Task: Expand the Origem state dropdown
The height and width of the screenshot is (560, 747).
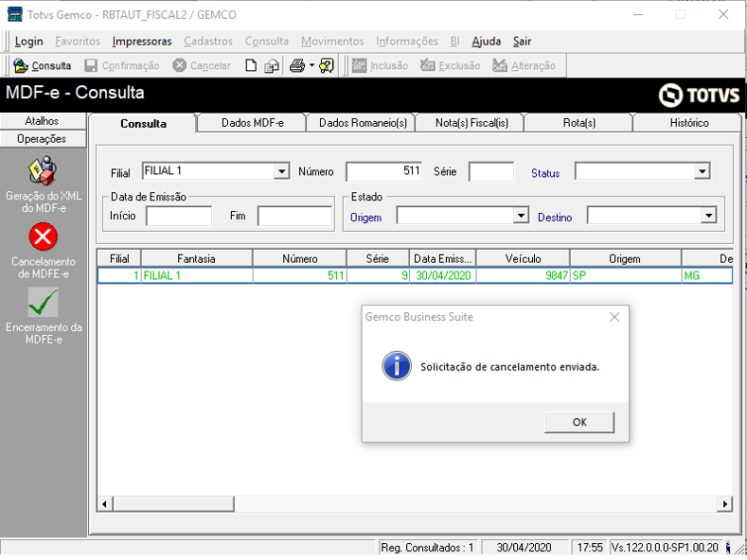Action: coord(521,216)
